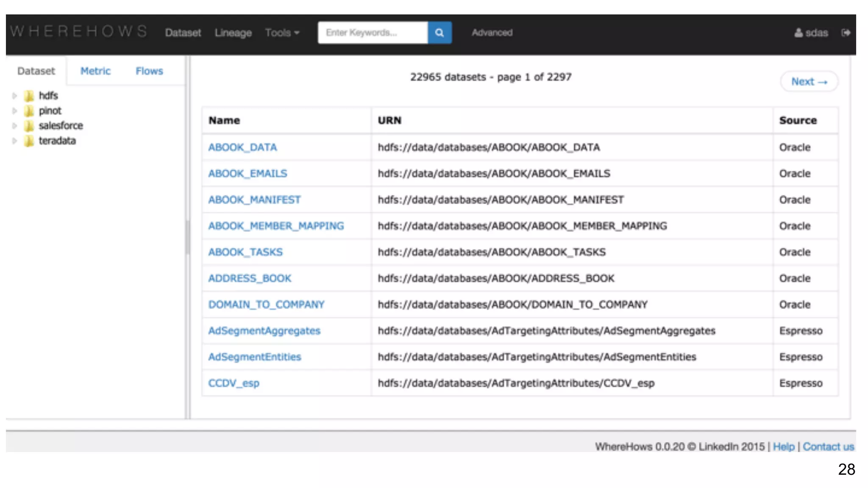The width and height of the screenshot is (868, 488).
Task: Open the Tools dropdown menu
Action: pyautogui.click(x=282, y=33)
